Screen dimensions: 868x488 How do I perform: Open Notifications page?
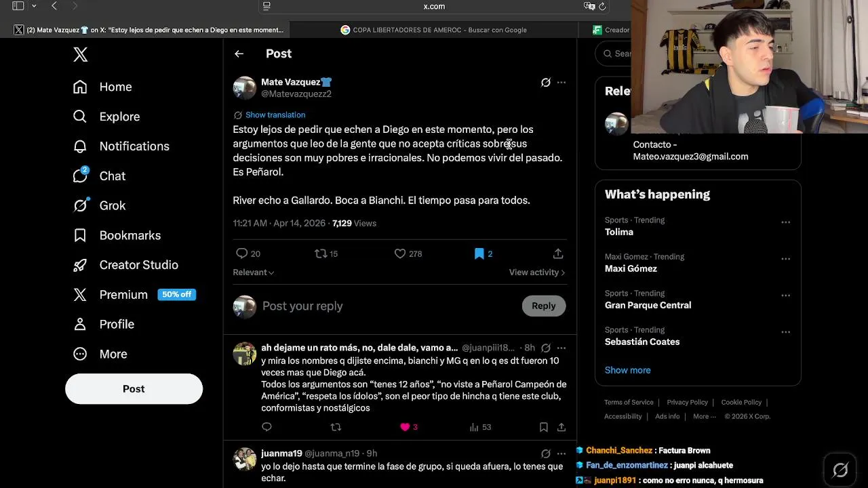pos(121,146)
